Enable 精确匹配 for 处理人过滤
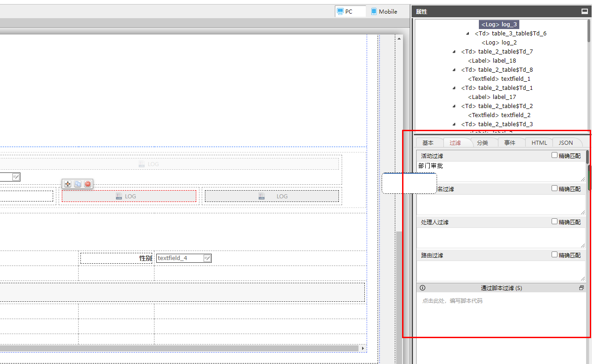Viewport: 592px width, 364px height. [554, 221]
